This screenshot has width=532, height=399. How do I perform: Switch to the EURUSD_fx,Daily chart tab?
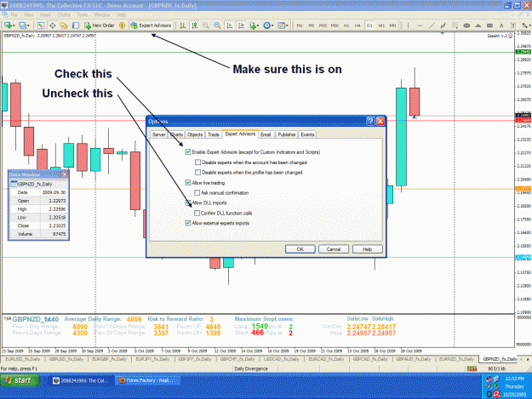23,359
